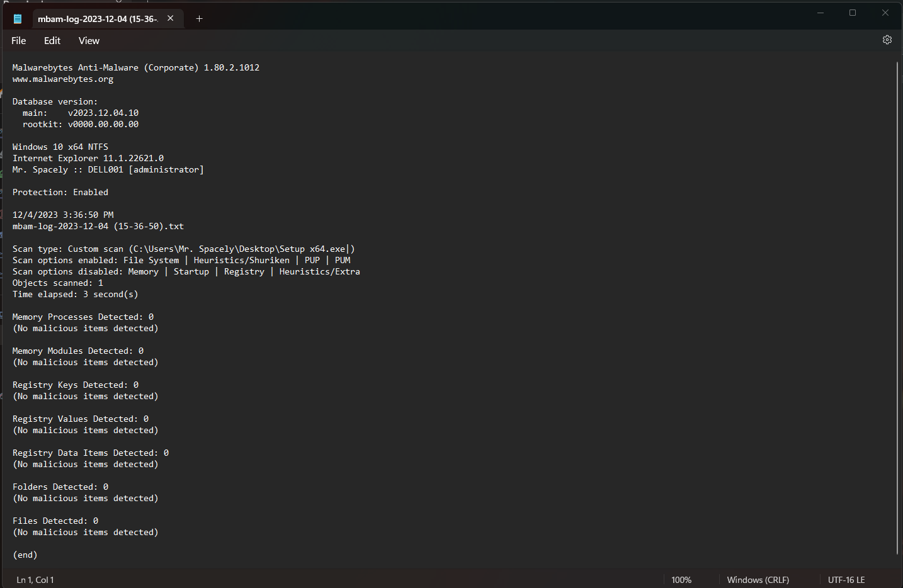Click 'Scan options enabled' line
The height and width of the screenshot is (588, 903).
[181, 260]
